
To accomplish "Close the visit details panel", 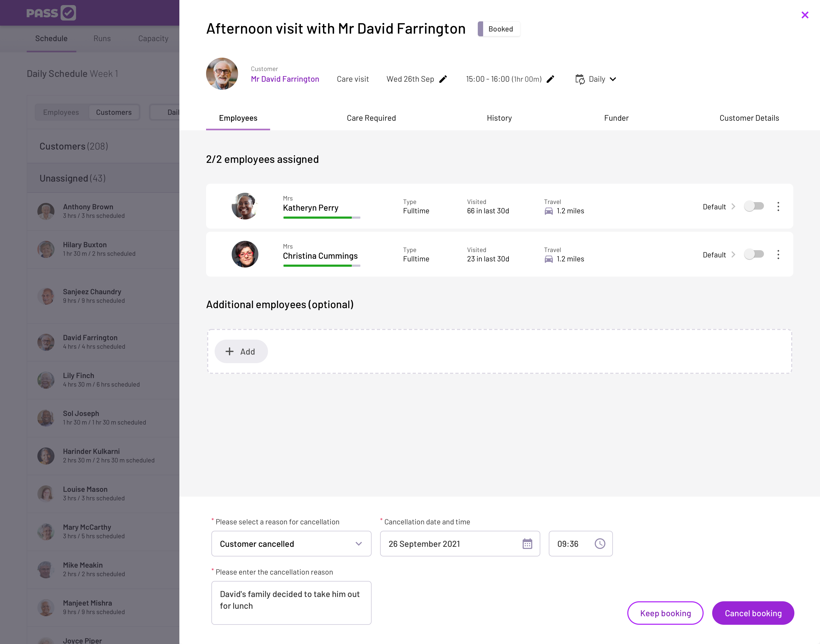I will coord(805,15).
